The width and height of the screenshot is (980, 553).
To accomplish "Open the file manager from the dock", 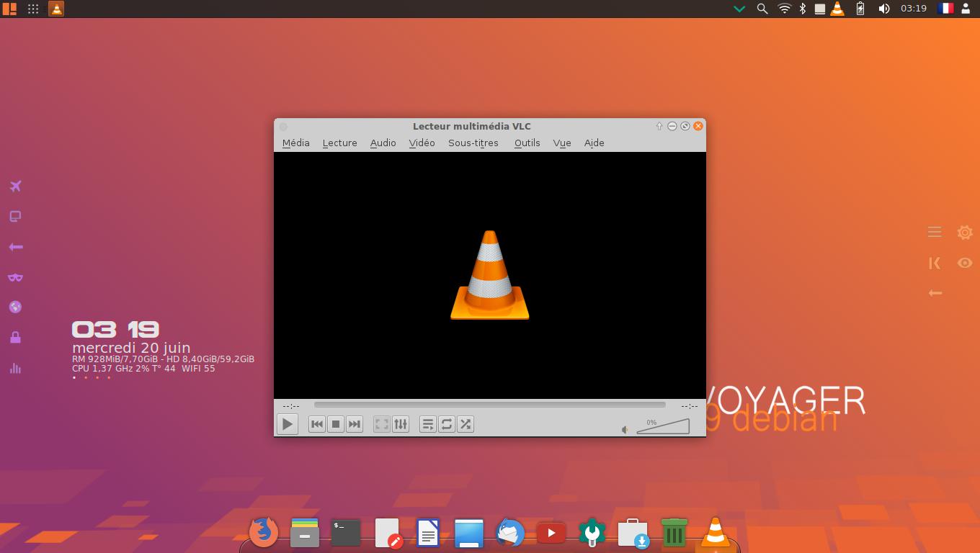I will click(x=304, y=533).
